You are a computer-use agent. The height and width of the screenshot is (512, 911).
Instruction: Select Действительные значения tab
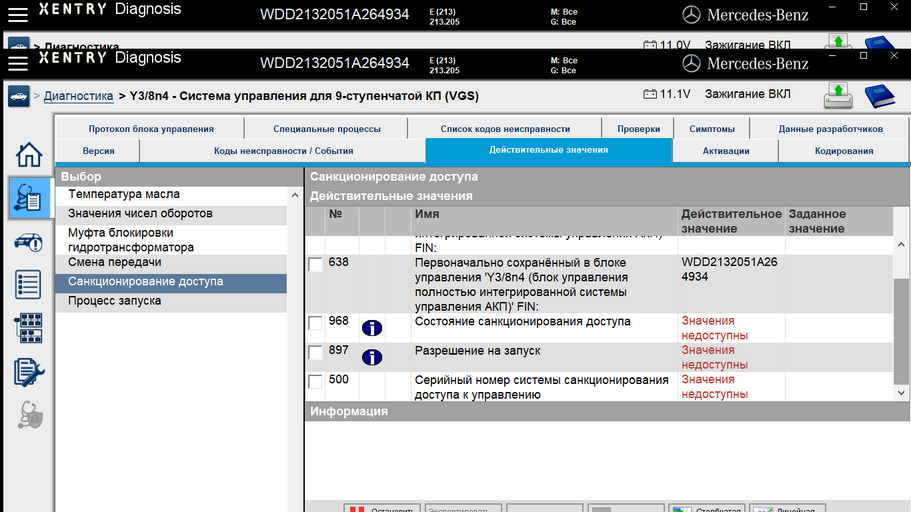548,151
